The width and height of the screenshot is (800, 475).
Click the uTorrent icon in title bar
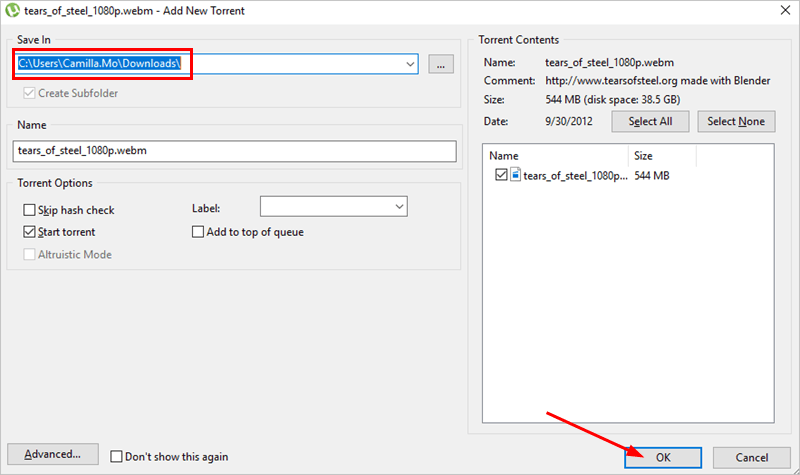(12, 9)
